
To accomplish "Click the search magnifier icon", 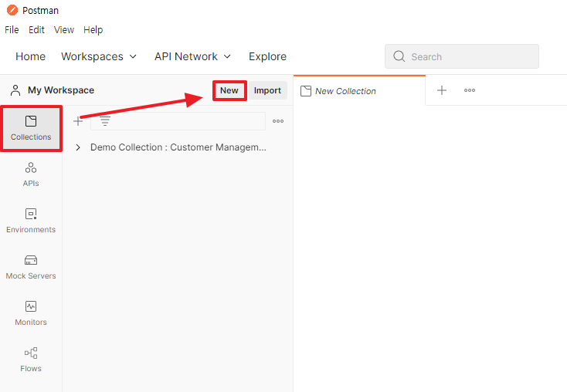I will point(399,56).
